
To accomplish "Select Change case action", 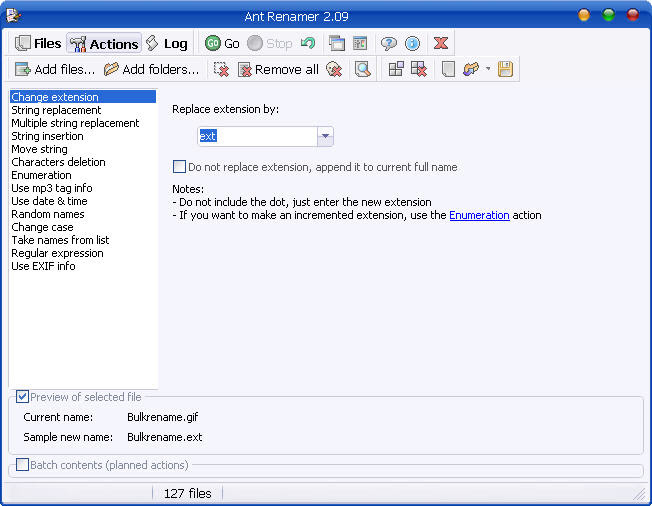I will click(x=83, y=227).
